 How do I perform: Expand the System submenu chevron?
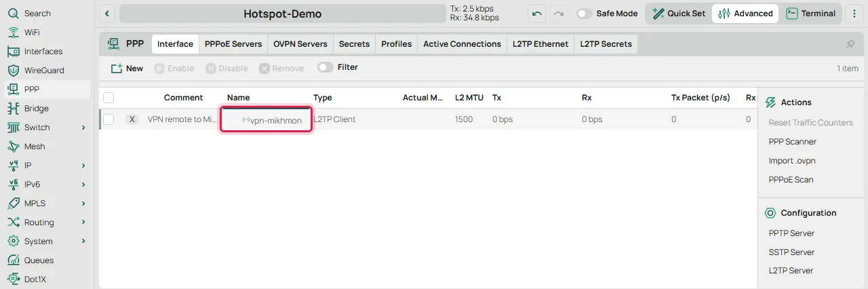click(83, 242)
